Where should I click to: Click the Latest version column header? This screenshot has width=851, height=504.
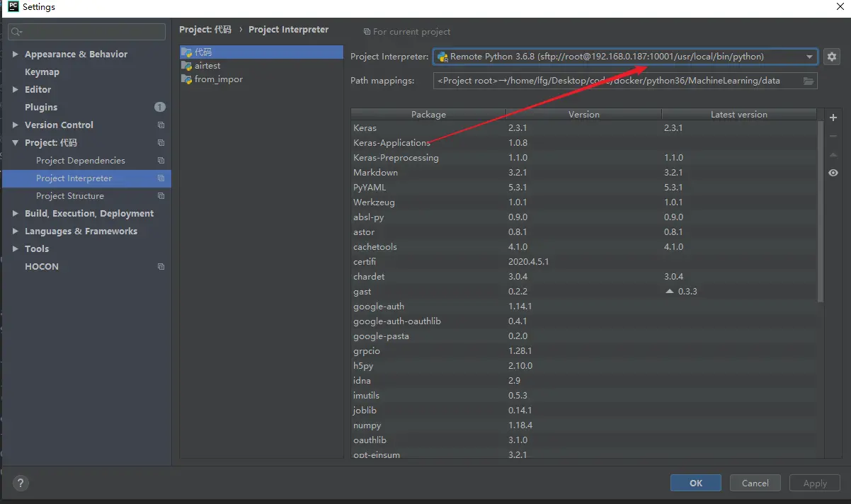click(x=738, y=114)
